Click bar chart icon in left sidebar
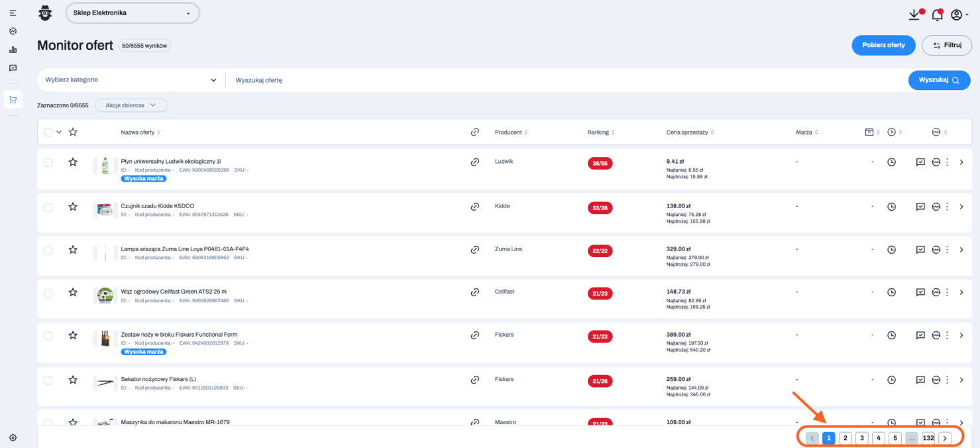 (x=13, y=50)
